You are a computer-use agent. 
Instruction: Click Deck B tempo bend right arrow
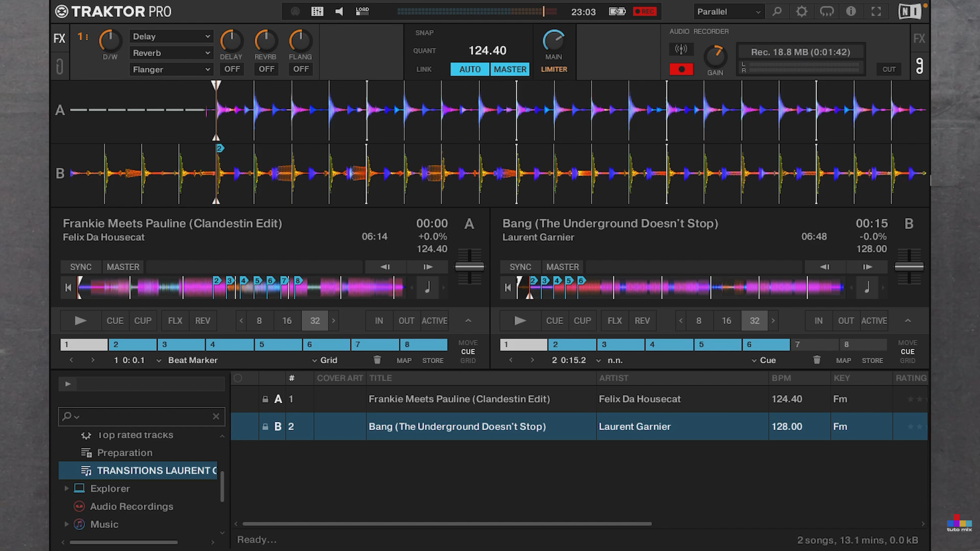pos(867,267)
